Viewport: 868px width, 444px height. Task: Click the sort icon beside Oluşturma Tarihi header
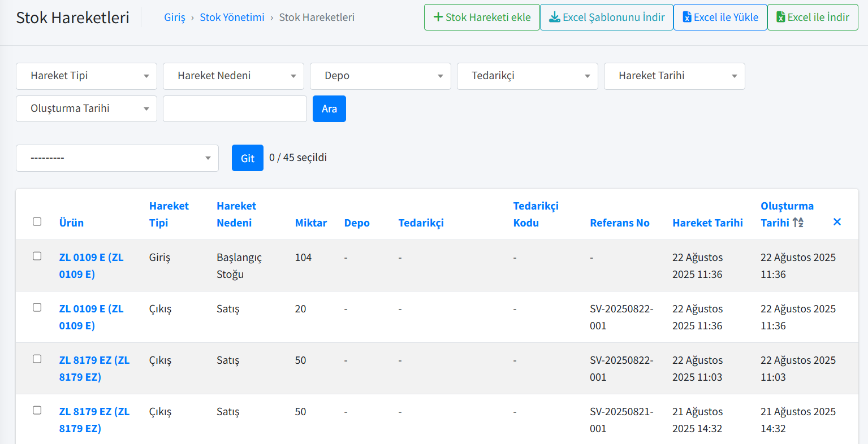[x=798, y=223]
